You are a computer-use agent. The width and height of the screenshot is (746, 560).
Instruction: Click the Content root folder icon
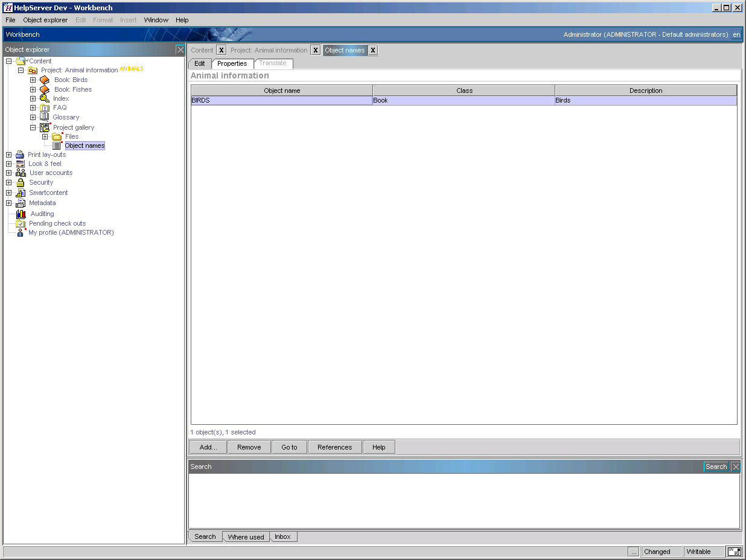point(21,61)
